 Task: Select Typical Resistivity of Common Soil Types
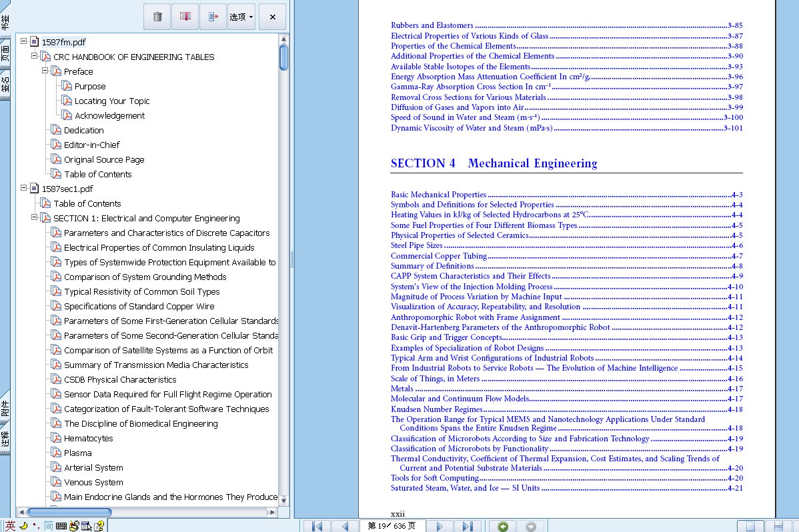tap(141, 291)
